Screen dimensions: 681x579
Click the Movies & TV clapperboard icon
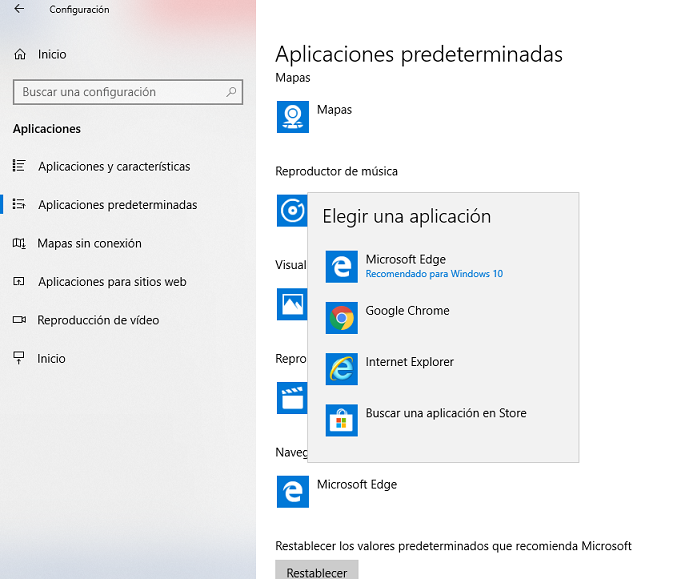point(292,398)
